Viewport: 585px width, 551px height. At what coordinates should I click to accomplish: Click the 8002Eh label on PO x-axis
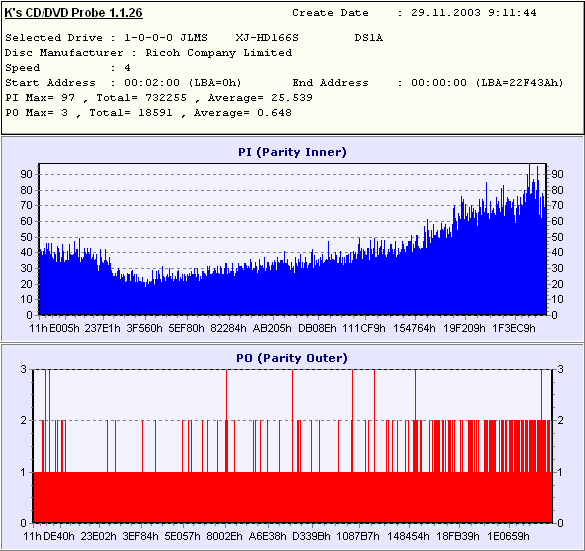pos(224,536)
